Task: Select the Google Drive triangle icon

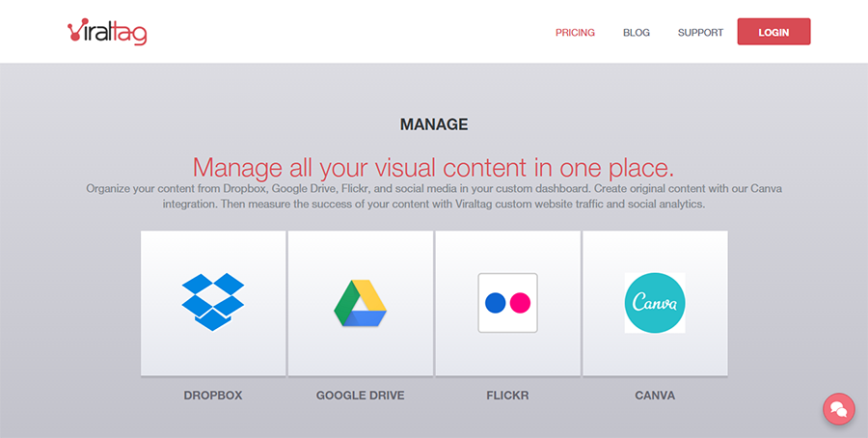Action: (x=361, y=303)
